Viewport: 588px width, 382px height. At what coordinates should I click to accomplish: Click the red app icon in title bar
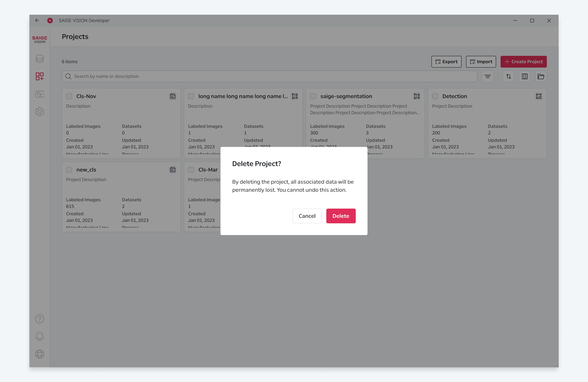50,21
